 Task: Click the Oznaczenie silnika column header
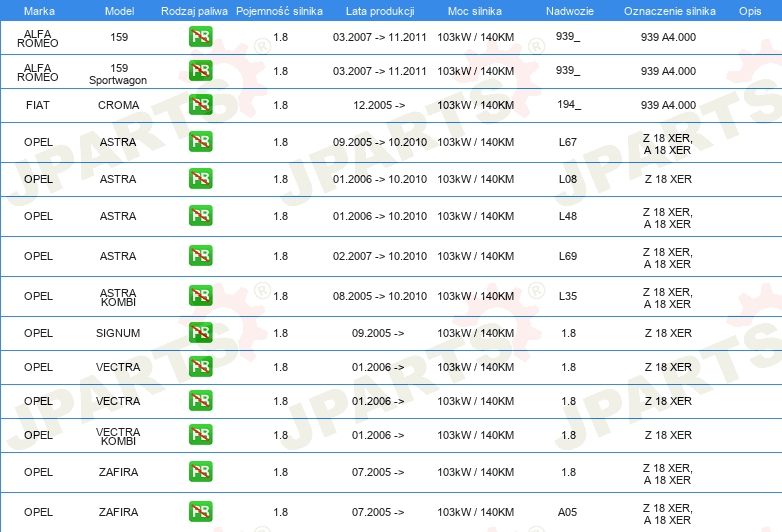(x=669, y=11)
